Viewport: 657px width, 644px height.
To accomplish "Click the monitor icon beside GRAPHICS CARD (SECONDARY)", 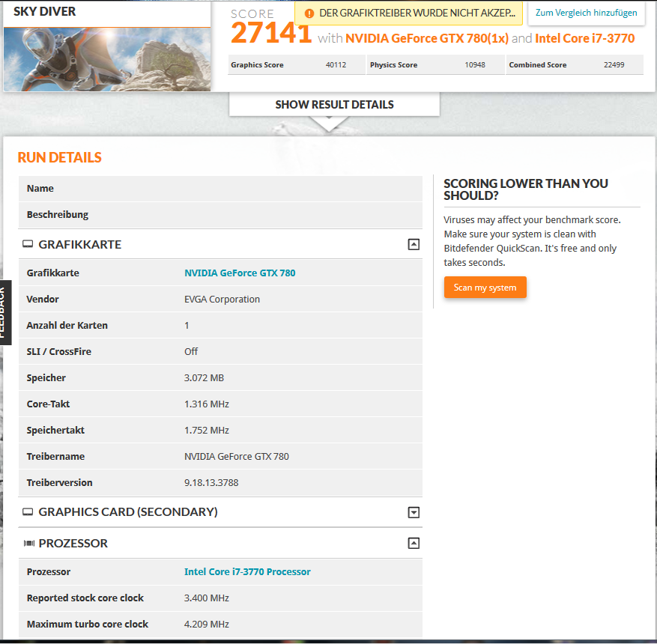I will (x=28, y=511).
